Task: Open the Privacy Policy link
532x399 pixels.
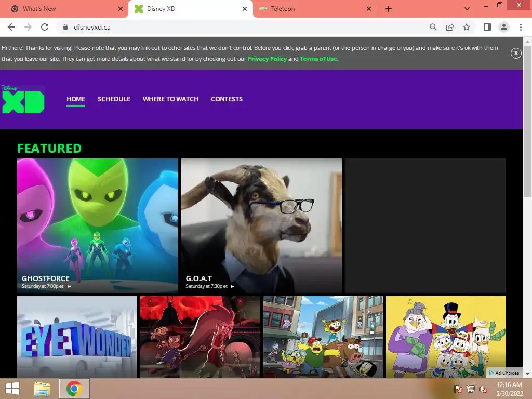Action: (267, 59)
